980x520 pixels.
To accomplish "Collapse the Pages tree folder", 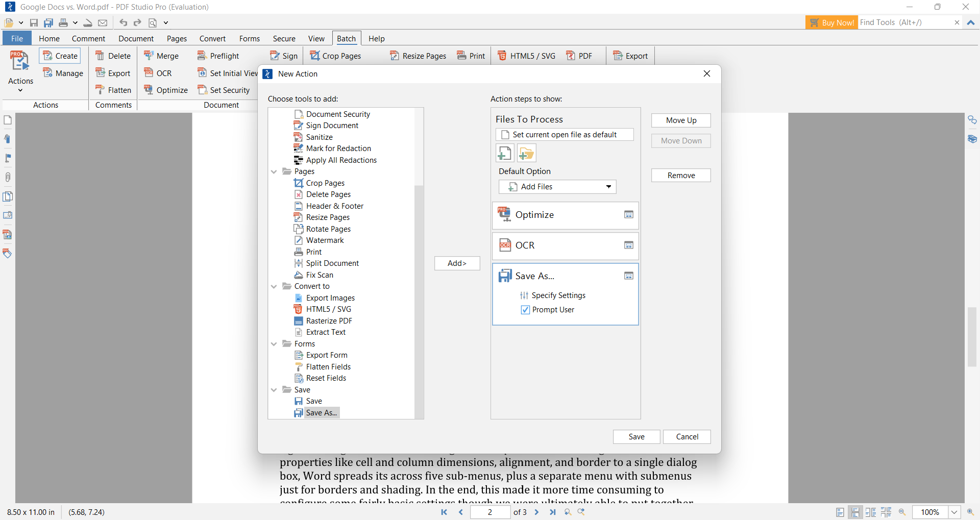I will click(x=274, y=171).
